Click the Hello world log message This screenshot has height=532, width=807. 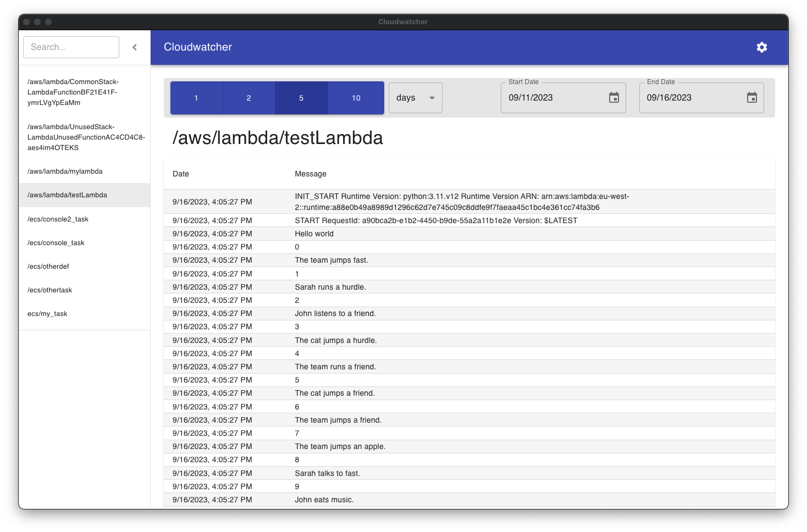click(x=314, y=234)
